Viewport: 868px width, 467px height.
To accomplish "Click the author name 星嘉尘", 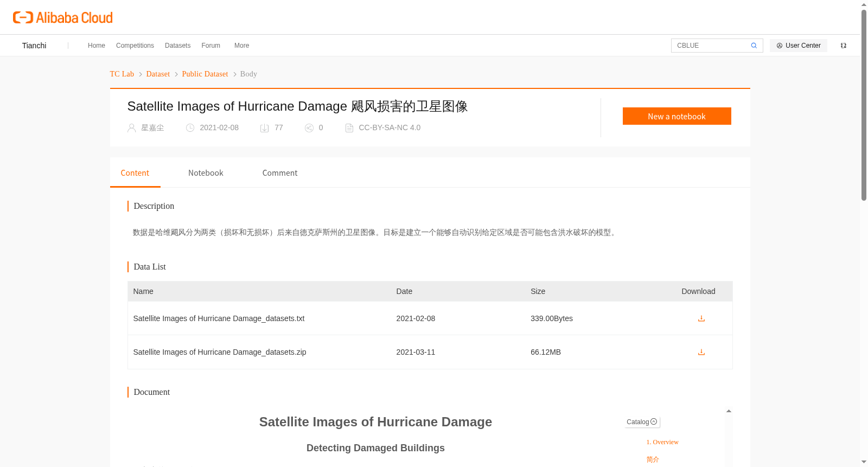I will [152, 128].
